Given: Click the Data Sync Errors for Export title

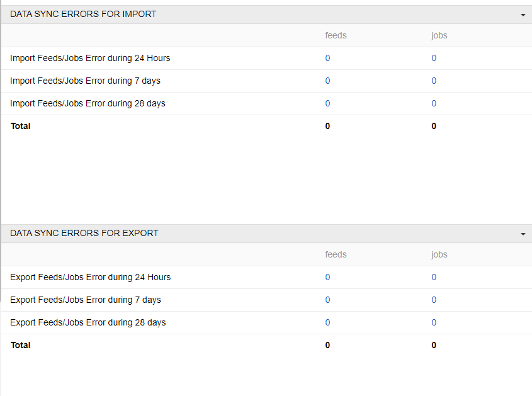Looking at the screenshot, I should click(x=84, y=233).
